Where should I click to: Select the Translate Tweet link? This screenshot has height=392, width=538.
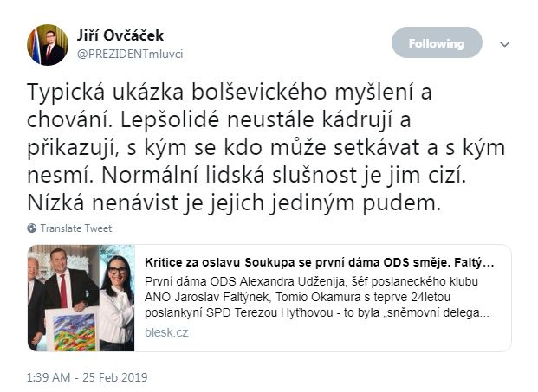coord(76,228)
